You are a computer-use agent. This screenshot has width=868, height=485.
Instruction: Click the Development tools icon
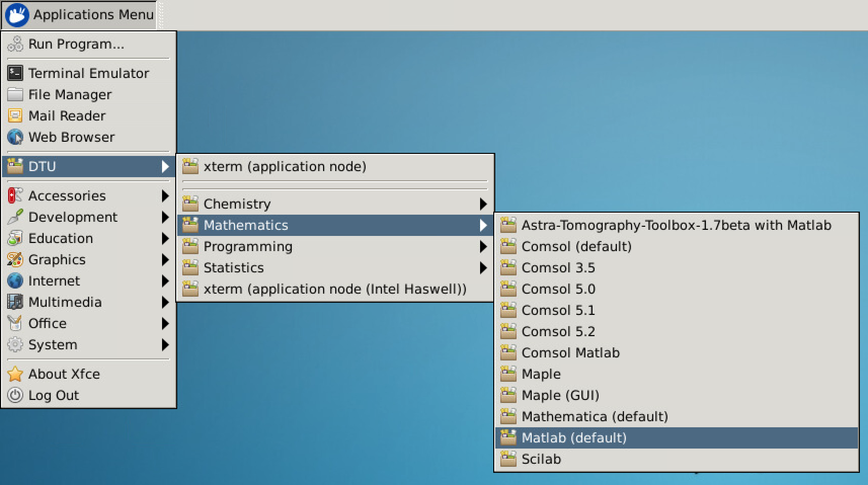(x=15, y=217)
